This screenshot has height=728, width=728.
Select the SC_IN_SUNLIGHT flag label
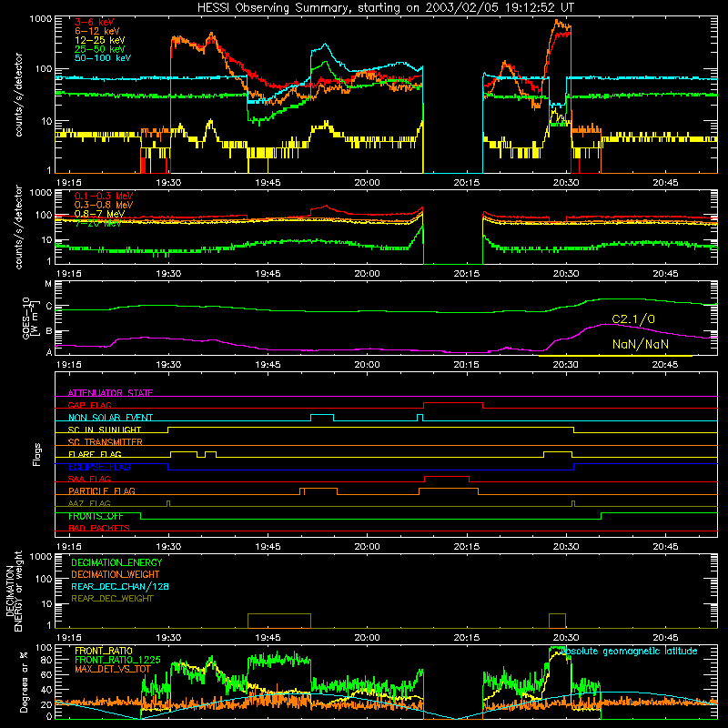tap(105, 430)
